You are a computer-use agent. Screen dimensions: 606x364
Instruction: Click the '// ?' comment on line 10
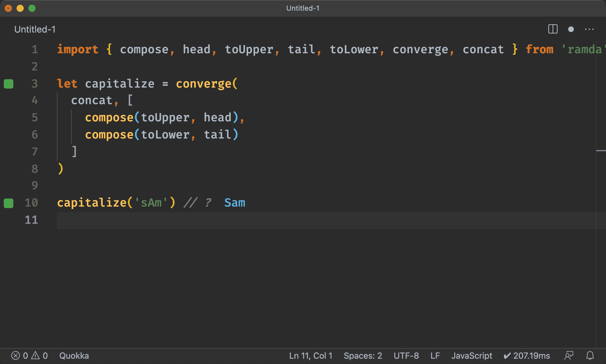(x=197, y=203)
